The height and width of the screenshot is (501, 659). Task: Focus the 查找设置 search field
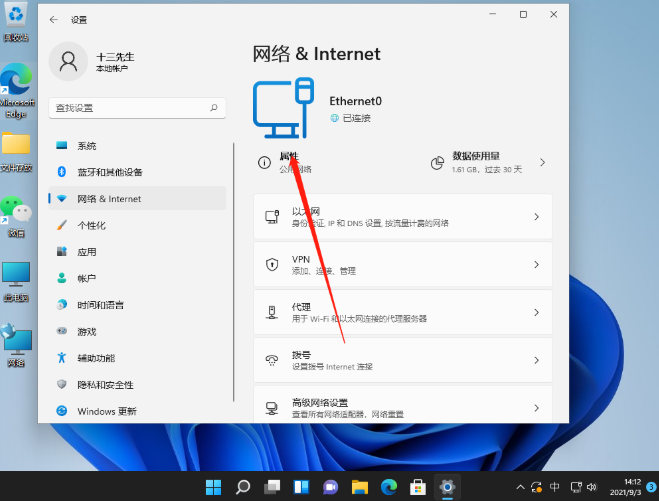[137, 108]
